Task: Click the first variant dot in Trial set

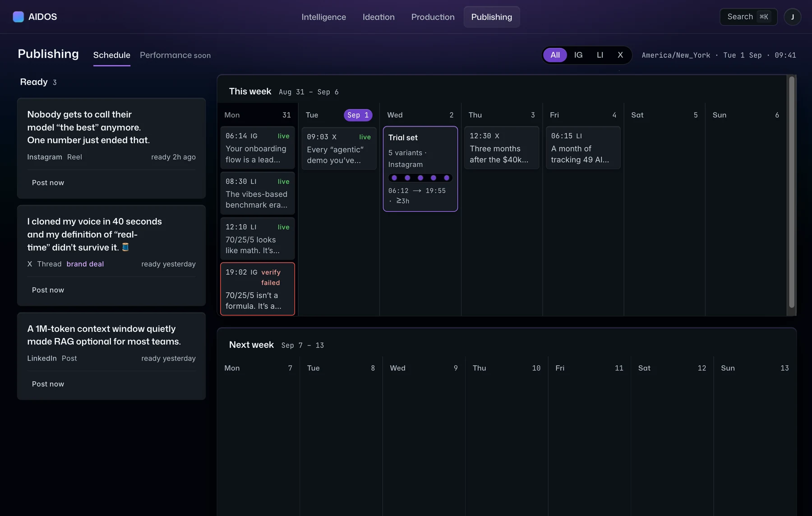Action: tap(394, 178)
